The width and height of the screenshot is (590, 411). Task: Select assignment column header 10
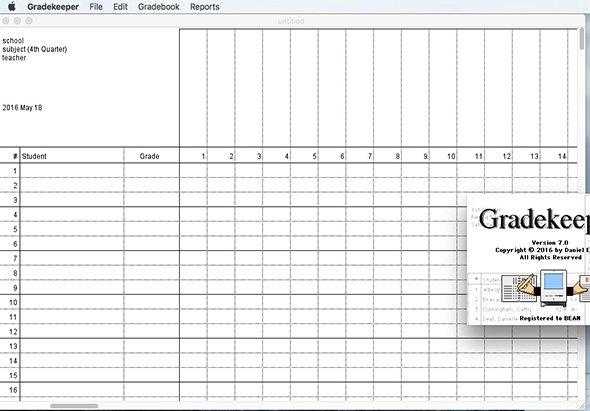pos(443,156)
